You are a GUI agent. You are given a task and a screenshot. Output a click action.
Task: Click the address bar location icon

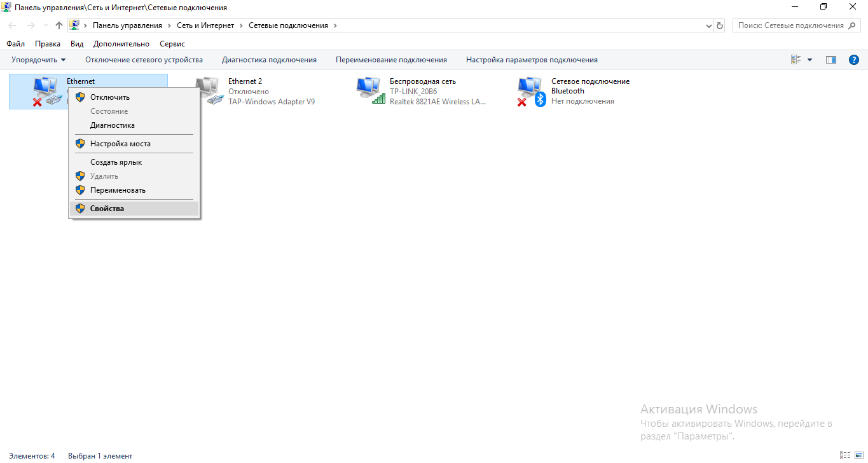[x=74, y=25]
